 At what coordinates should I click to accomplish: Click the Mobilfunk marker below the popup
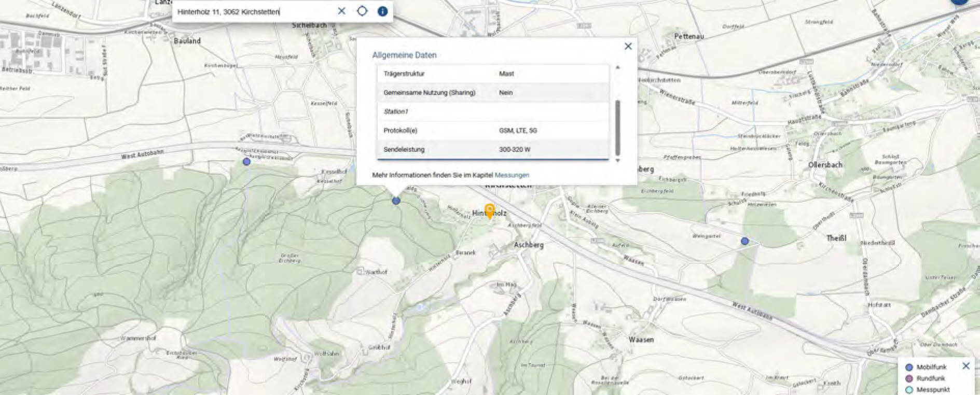[x=396, y=201]
